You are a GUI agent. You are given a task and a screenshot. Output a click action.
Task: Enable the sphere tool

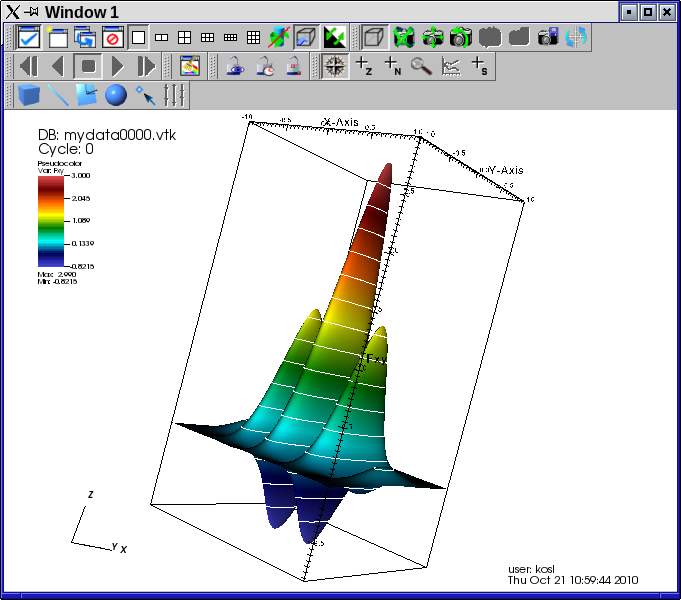point(116,96)
